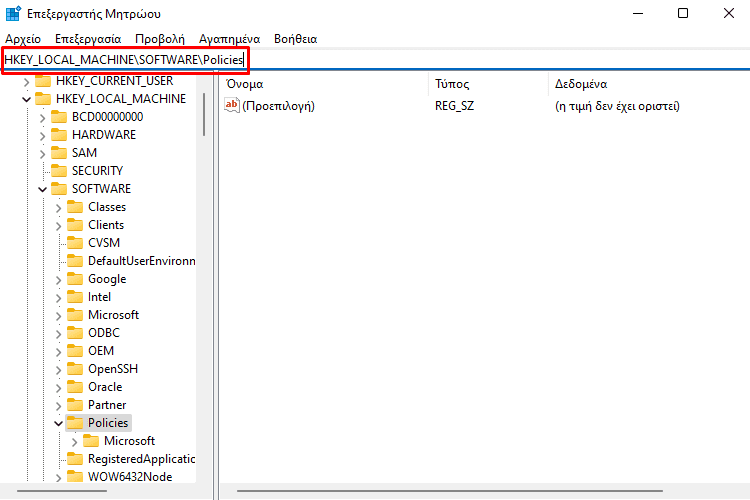
Task: Select the Oracle key label
Action: point(105,387)
